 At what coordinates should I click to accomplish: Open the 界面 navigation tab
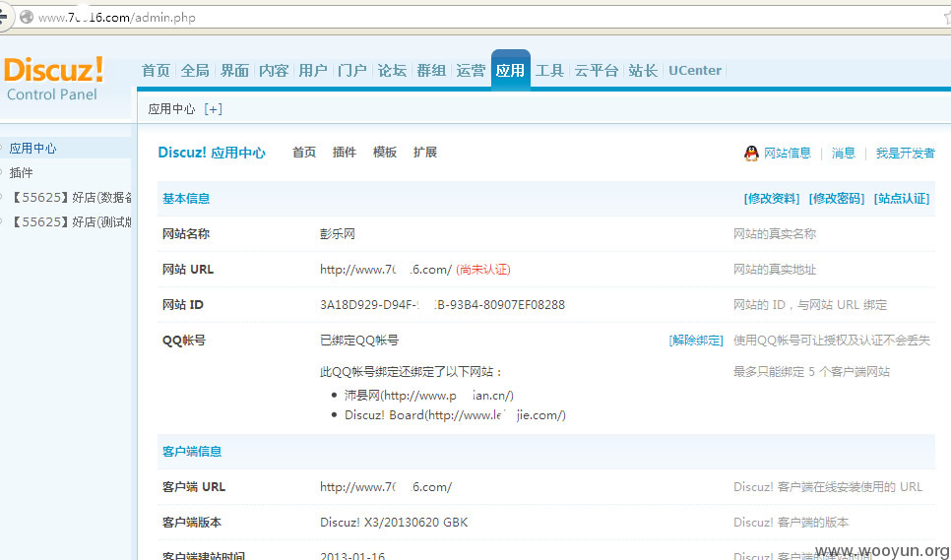234,71
